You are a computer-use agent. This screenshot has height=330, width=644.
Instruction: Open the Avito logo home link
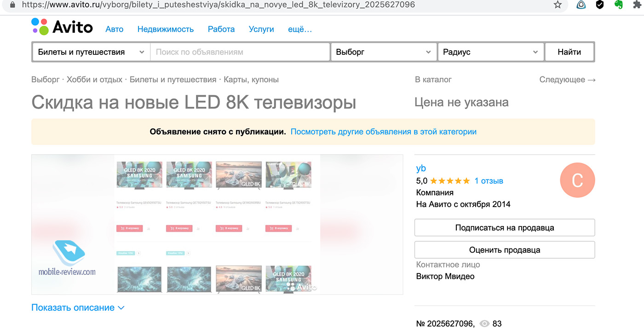tap(62, 27)
